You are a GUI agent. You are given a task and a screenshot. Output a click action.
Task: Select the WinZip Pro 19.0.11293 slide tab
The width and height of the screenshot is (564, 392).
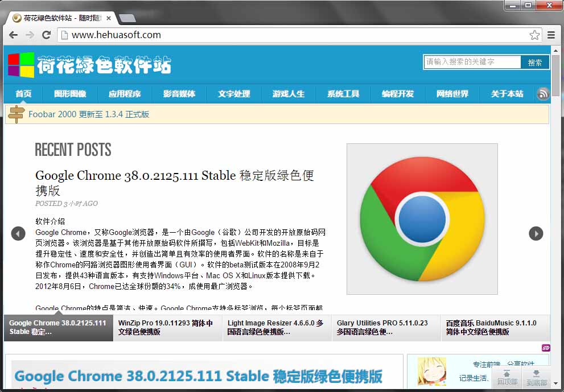click(x=168, y=327)
